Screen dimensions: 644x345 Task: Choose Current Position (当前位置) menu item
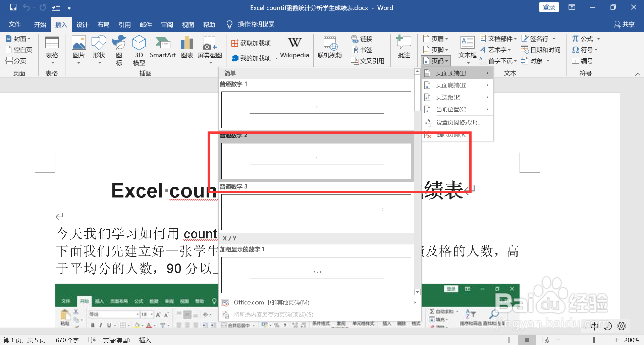[x=457, y=109]
